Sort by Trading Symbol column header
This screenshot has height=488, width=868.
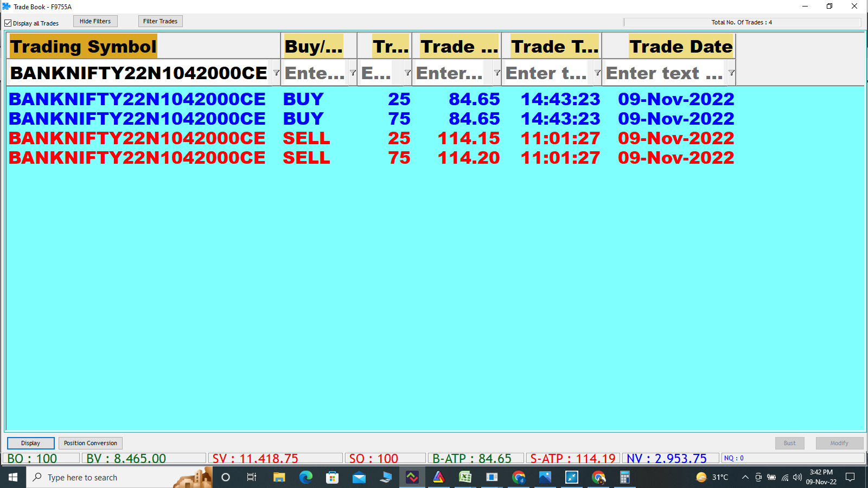(x=84, y=47)
